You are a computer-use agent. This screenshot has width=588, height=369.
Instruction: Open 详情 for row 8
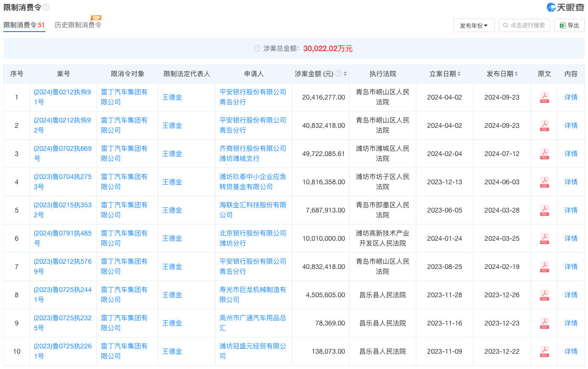[571, 295]
